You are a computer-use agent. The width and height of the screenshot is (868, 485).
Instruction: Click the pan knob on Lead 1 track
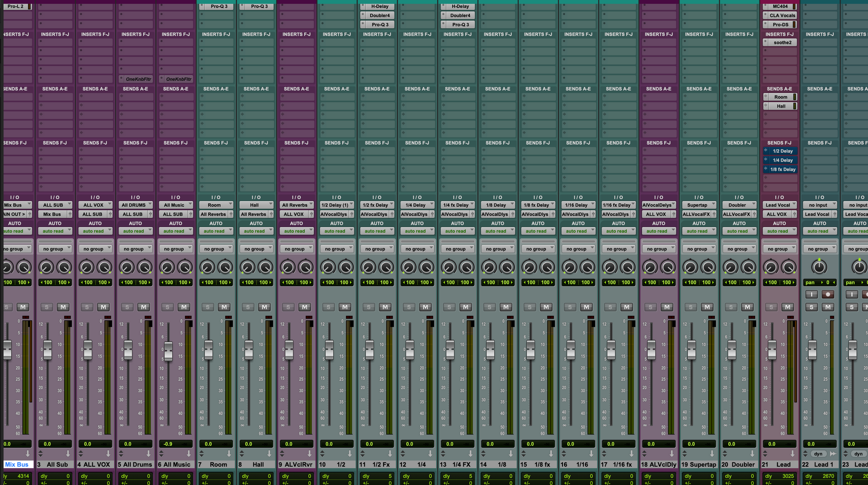tap(819, 267)
